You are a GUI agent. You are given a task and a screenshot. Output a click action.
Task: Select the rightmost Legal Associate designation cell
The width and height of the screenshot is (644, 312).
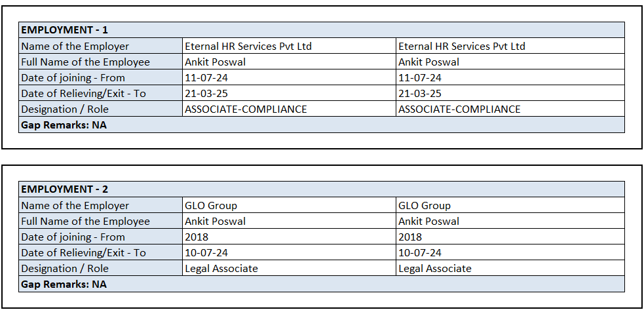click(435, 269)
